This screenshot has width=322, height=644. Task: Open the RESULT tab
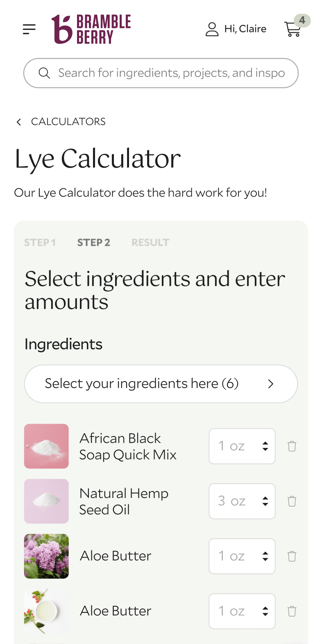(150, 242)
